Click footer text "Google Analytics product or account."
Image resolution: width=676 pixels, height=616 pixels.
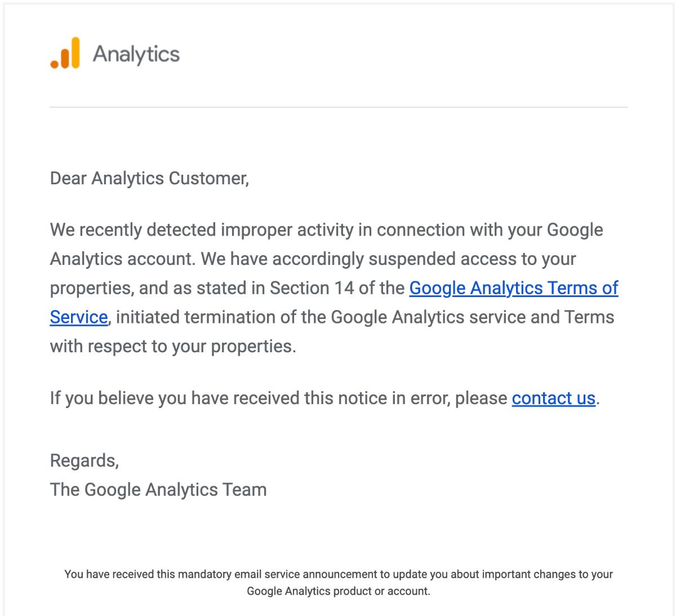click(x=338, y=591)
